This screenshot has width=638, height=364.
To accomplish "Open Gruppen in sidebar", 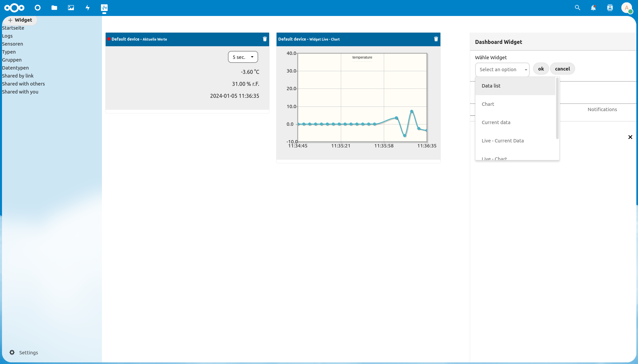I will (x=12, y=60).
